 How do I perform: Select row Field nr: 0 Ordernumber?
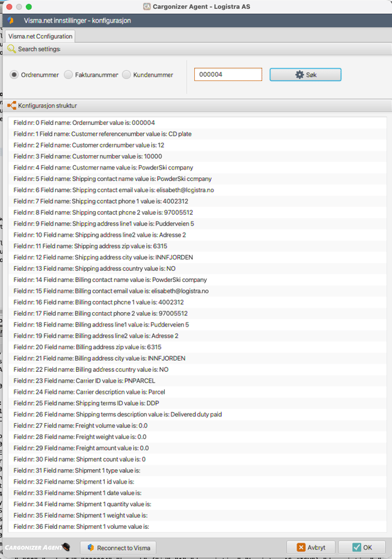click(197, 122)
